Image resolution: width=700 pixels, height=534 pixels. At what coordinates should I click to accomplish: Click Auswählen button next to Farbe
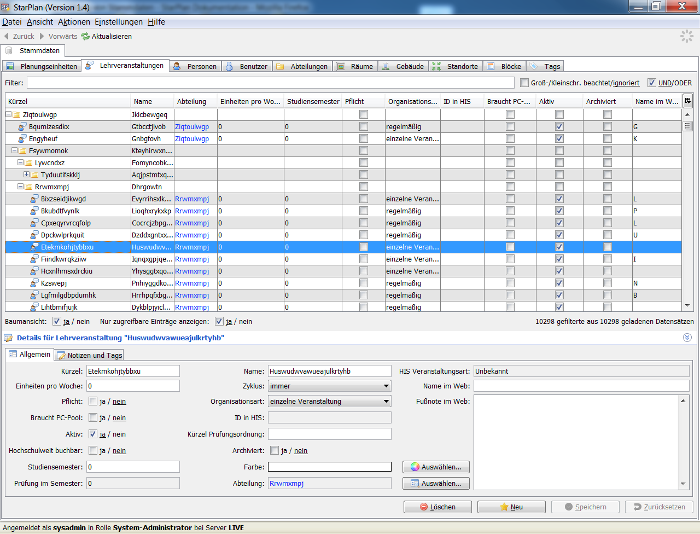tap(436, 467)
